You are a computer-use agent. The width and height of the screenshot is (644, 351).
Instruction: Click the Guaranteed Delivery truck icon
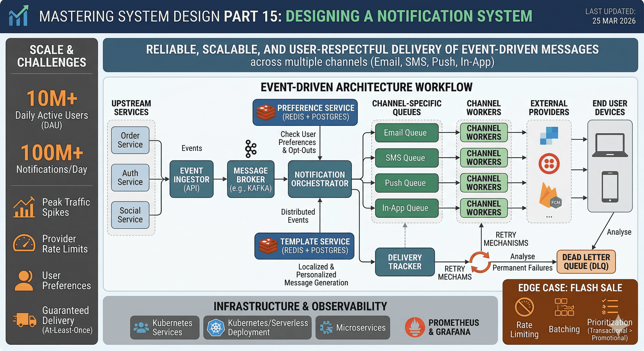coord(24,320)
